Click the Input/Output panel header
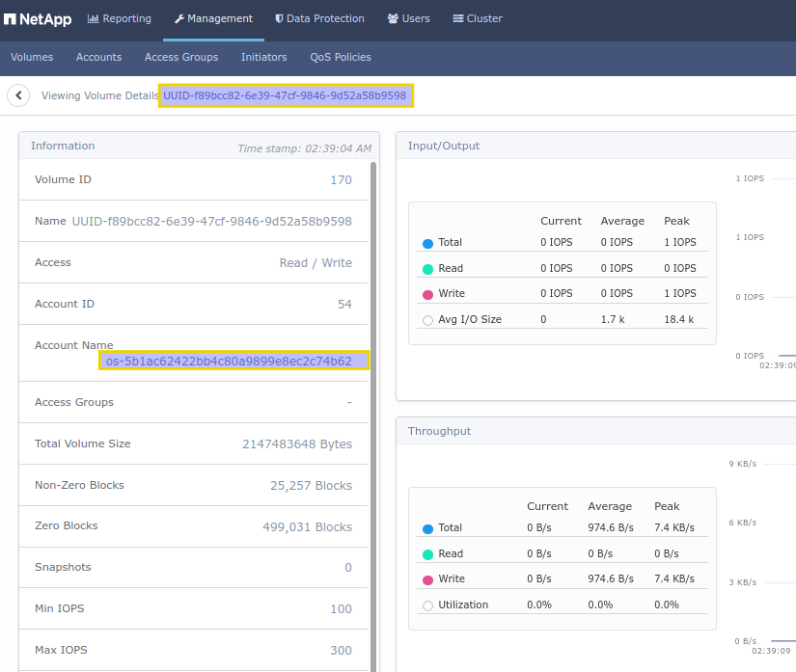 (596, 146)
